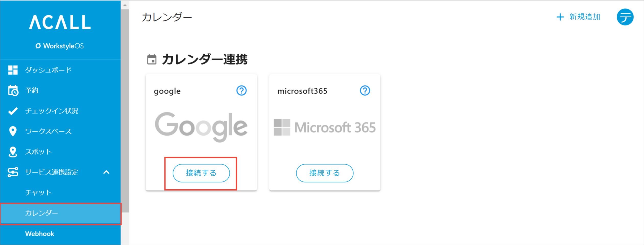Collapse the サービス連携設定 chevron
Image resolution: width=644 pixels, height=245 pixels.
click(106, 172)
